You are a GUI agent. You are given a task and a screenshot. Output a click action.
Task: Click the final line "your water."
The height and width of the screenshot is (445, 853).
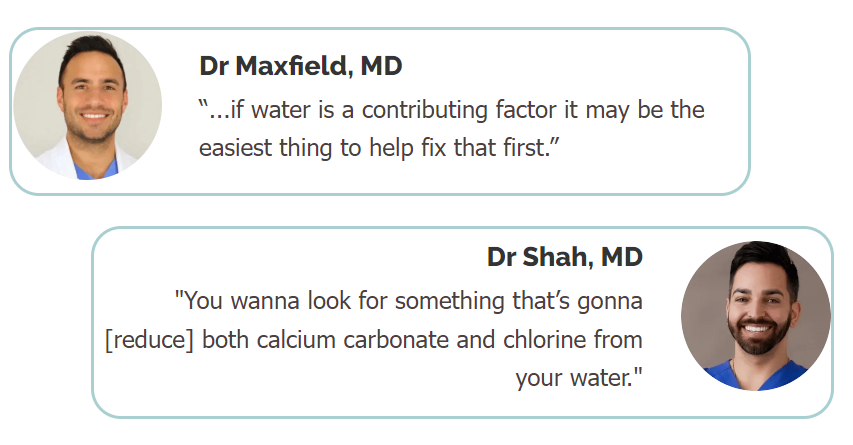(579, 379)
